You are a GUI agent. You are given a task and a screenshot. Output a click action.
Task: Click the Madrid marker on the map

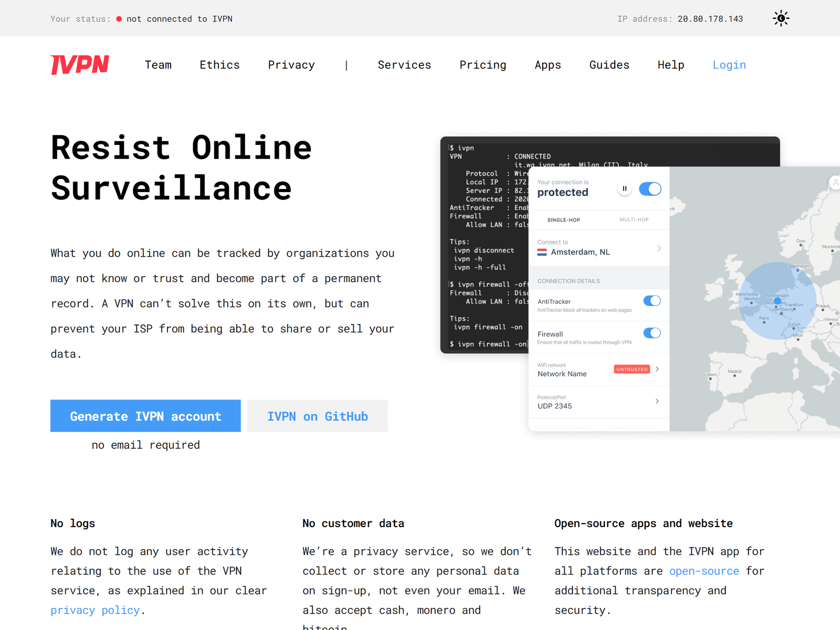coord(734,375)
